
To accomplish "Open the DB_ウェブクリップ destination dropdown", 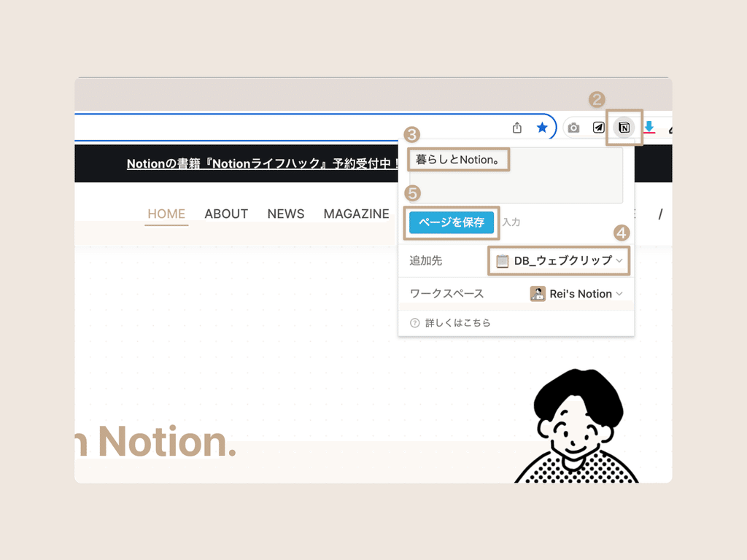I will pos(560,260).
